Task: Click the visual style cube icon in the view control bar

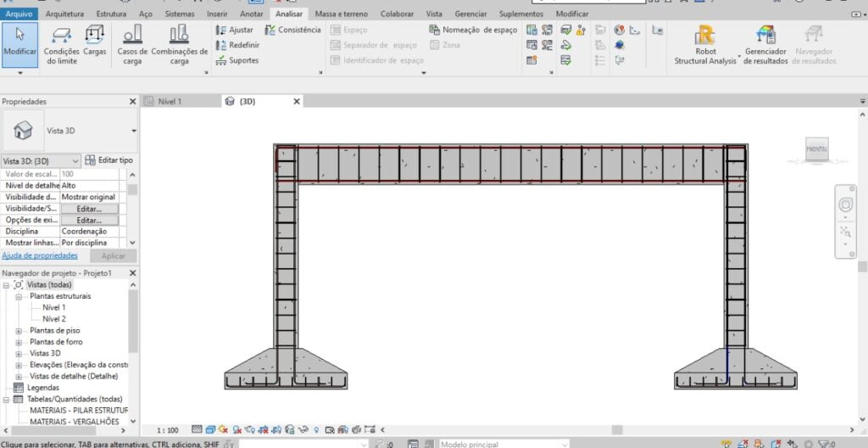Action: pos(210,429)
